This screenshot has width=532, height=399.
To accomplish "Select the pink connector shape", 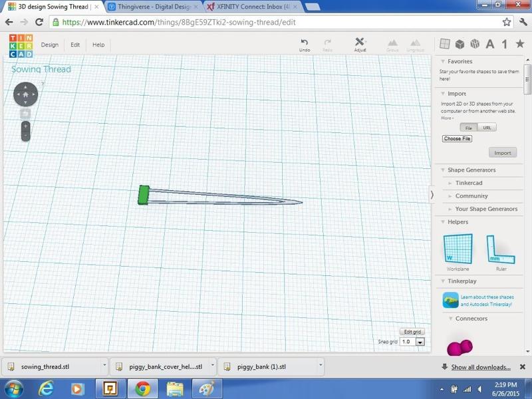I will pos(460,347).
